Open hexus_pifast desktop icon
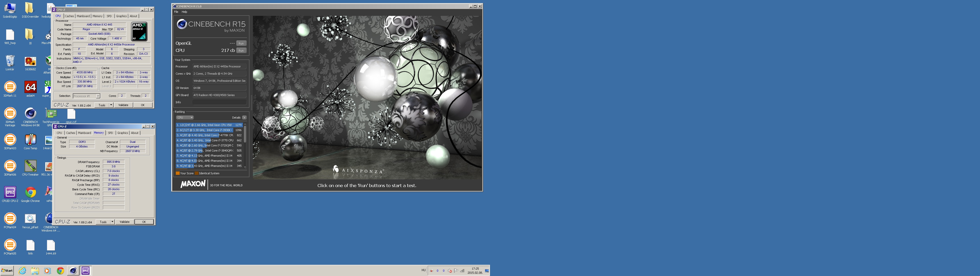Viewport: 980px width, 276px height. (x=30, y=221)
